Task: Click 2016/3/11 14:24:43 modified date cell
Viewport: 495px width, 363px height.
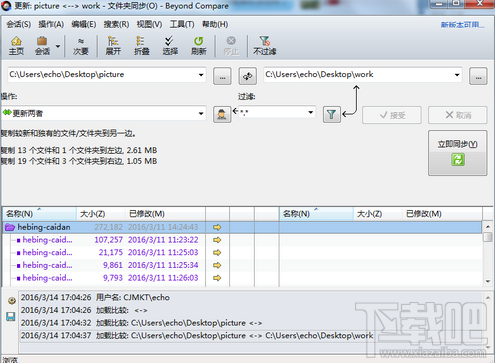Action: (x=163, y=227)
